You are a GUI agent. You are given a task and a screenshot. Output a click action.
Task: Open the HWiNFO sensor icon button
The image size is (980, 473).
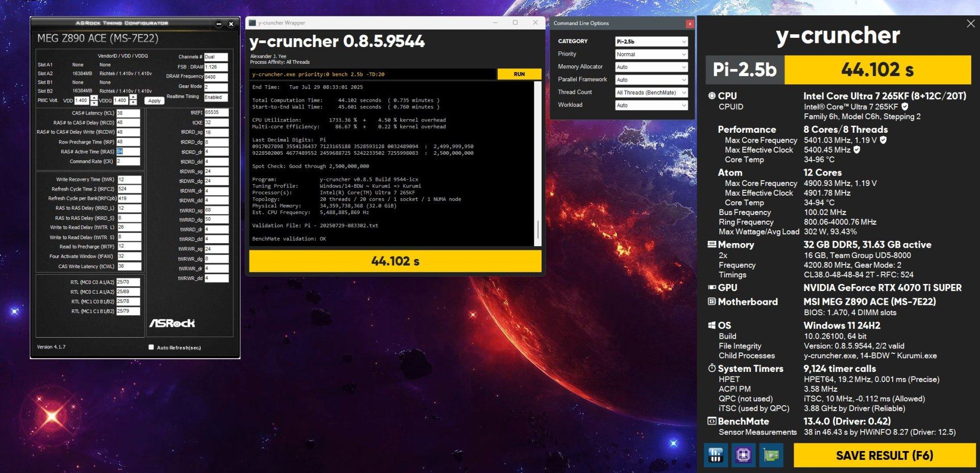pos(716,455)
